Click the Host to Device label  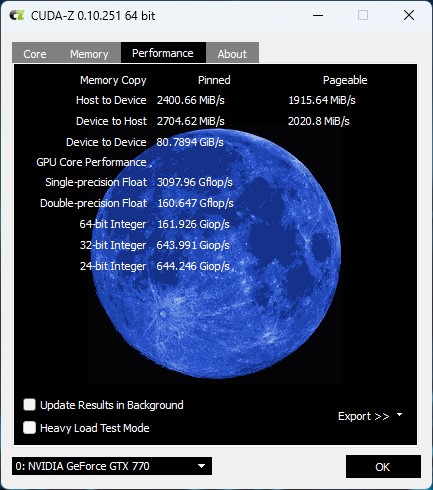pyautogui.click(x=111, y=100)
